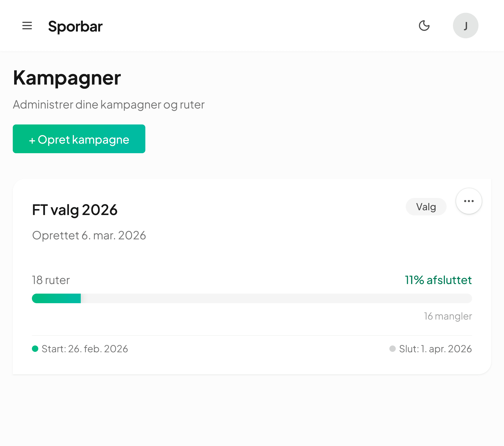Open the hamburger navigation menu
This screenshot has width=504, height=446.
coord(27,26)
